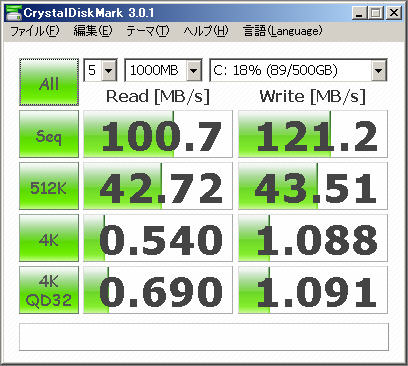This screenshot has width=408, height=366.
Task: Start the 4K benchmark test
Action: point(49,238)
